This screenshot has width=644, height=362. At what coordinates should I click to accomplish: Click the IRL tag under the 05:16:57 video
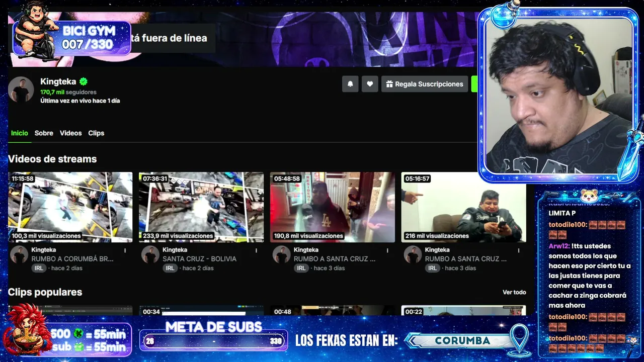[x=433, y=268]
